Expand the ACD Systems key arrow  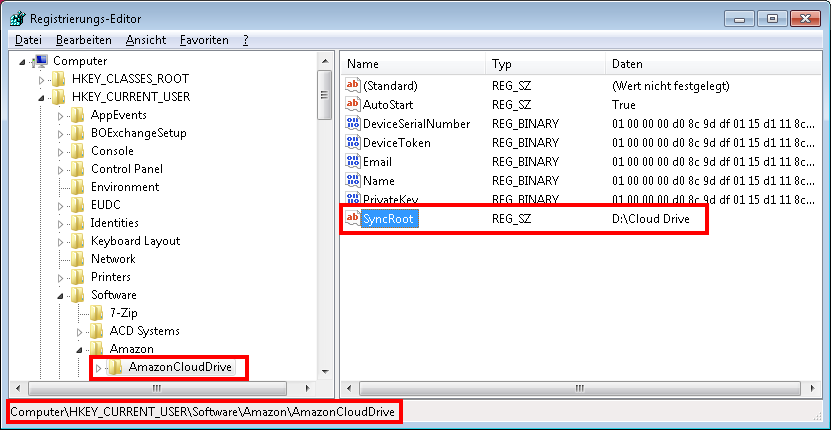(x=80, y=331)
